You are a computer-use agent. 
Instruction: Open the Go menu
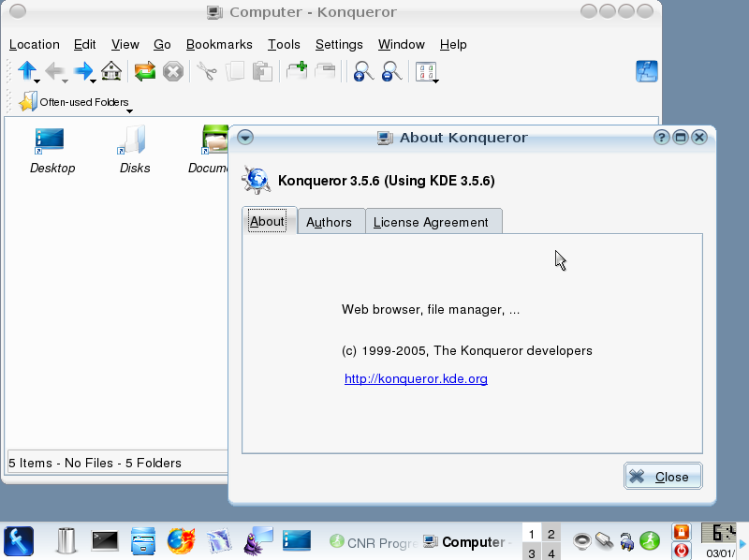point(162,44)
